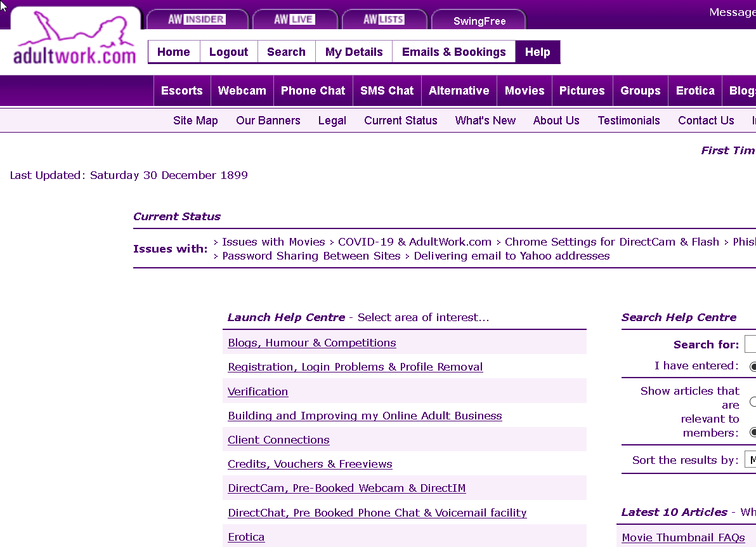756x547 pixels.
Task: Click the 'Latest 10 Articles' heading
Action: 674,512
